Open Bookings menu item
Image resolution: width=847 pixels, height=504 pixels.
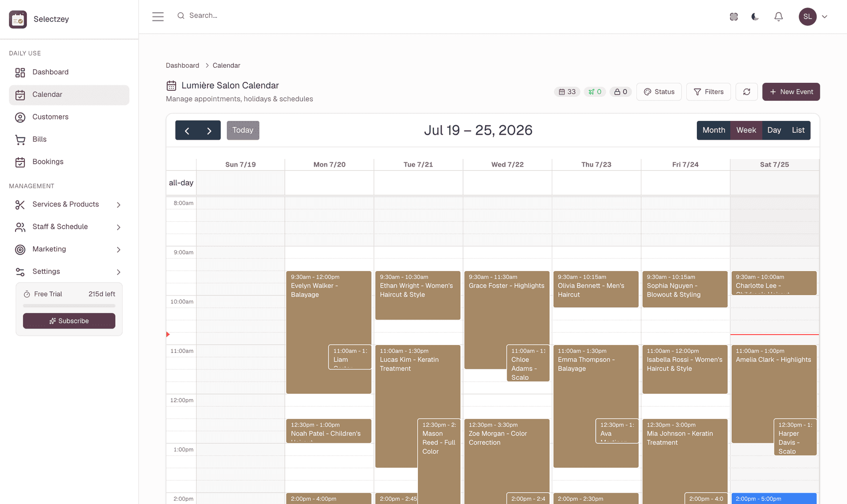(x=69, y=162)
